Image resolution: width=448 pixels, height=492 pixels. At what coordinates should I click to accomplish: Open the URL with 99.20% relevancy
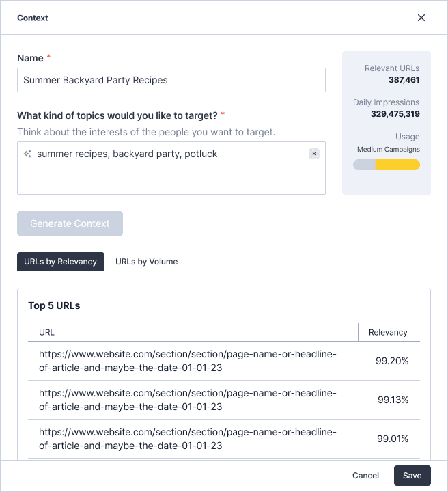pos(188,361)
